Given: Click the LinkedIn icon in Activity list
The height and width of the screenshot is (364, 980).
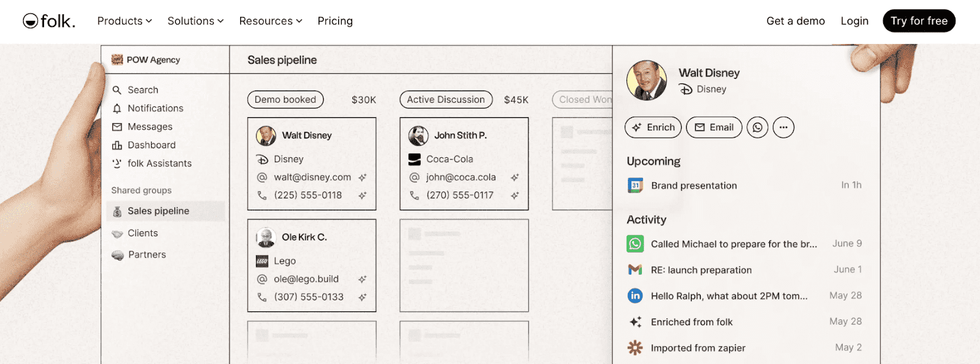Looking at the screenshot, I should [x=635, y=296].
